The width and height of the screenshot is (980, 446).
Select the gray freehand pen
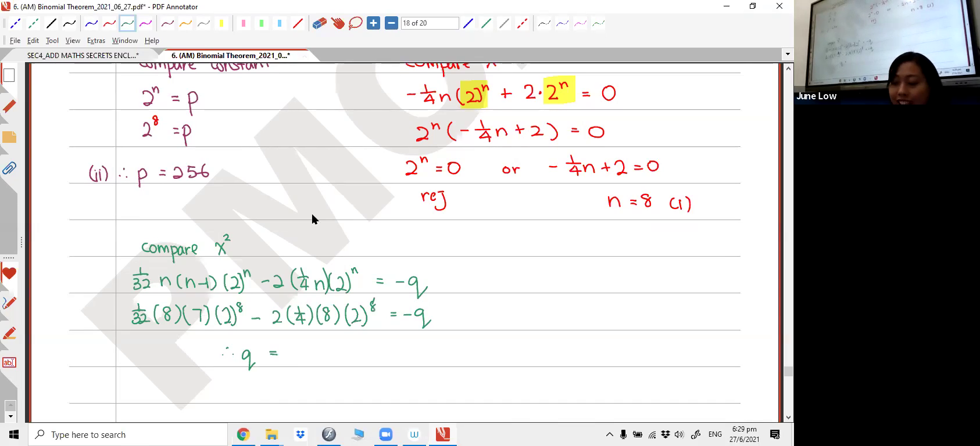[x=203, y=23]
